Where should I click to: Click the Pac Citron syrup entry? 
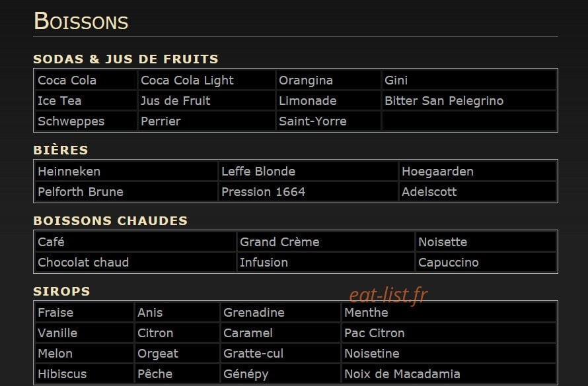(x=449, y=333)
